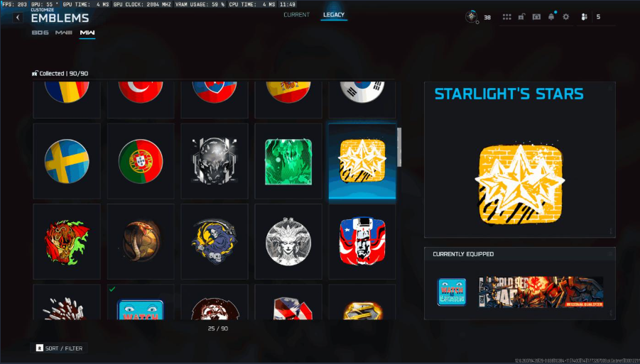
Task: Select the Spain flag emblem
Action: tap(288, 100)
